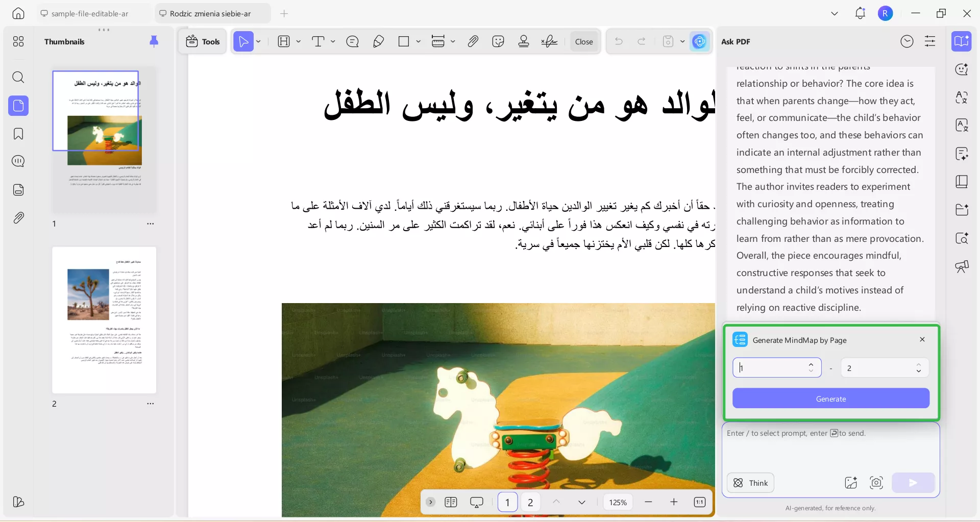
Task: Open the Comment tool
Action: pos(352,41)
